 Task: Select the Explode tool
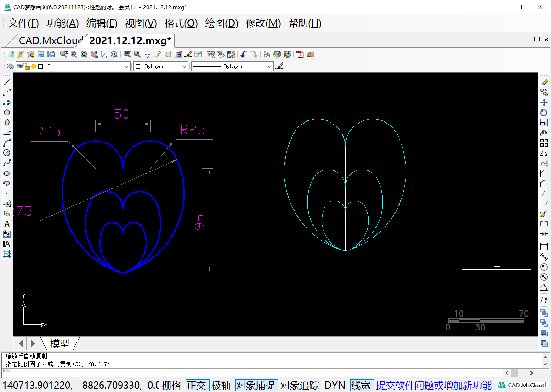tap(544, 214)
